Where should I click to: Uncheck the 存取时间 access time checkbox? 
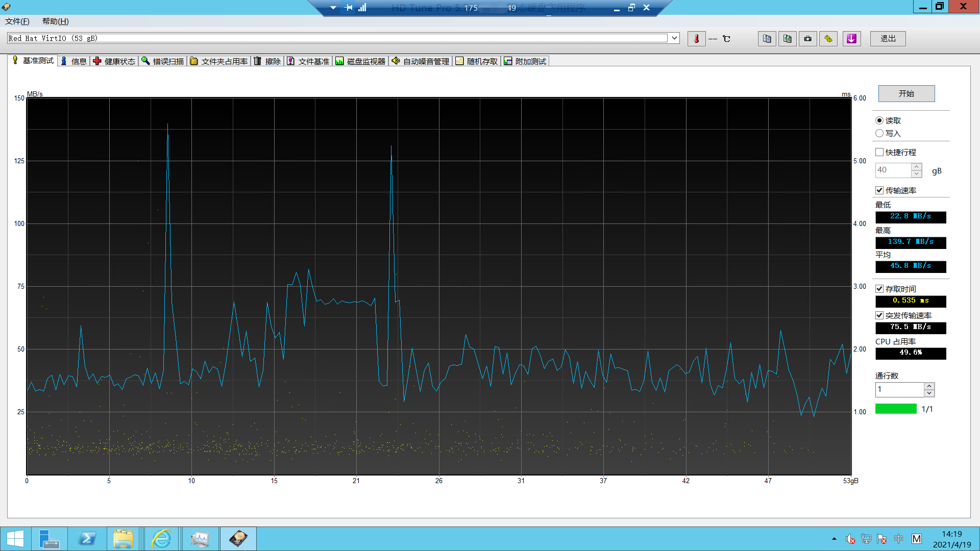coord(879,289)
